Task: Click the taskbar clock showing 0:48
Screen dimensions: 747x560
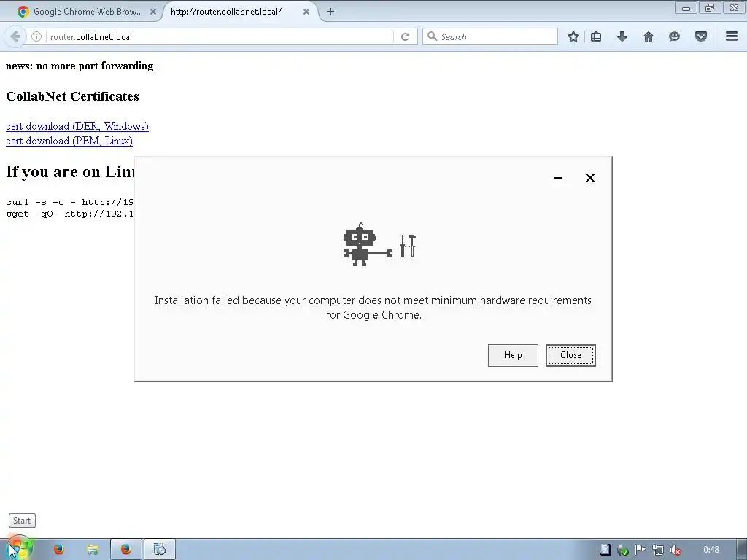Action: pyautogui.click(x=711, y=550)
